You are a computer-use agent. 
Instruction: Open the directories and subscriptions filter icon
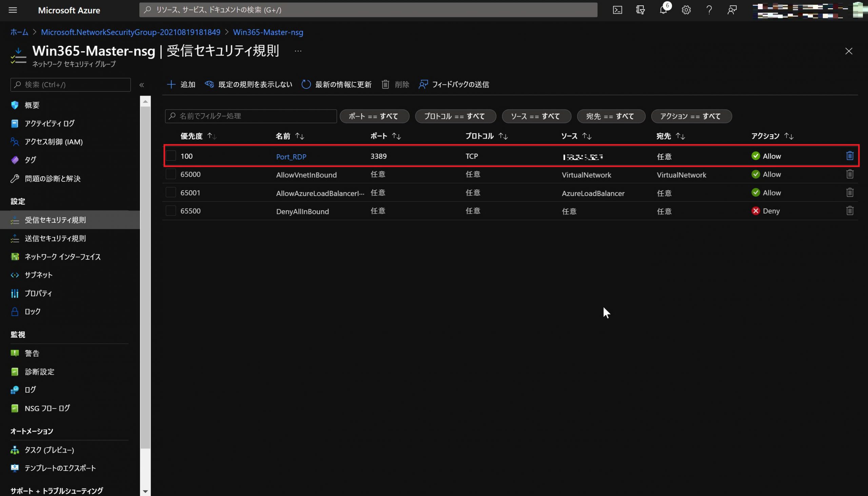click(x=640, y=10)
